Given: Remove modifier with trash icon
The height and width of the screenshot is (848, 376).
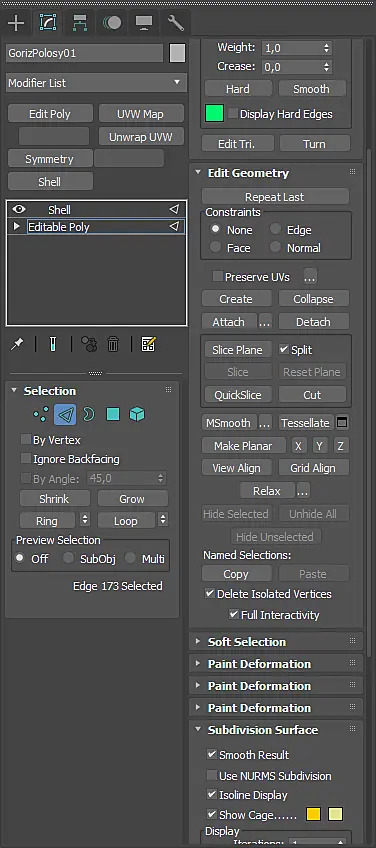Looking at the screenshot, I should tap(113, 344).
